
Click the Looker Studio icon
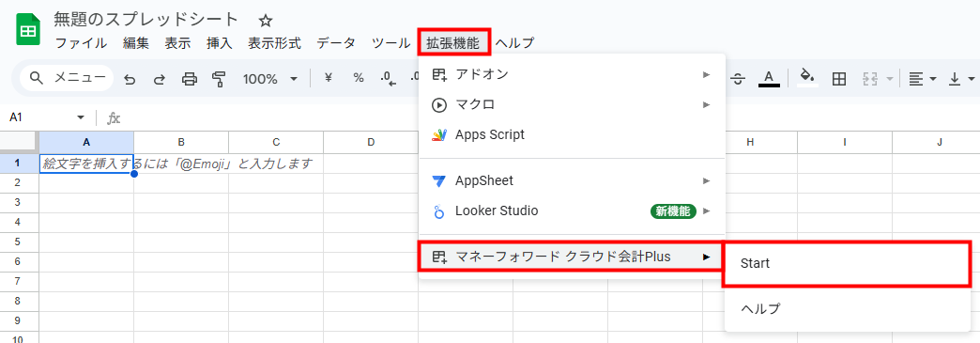tap(439, 211)
